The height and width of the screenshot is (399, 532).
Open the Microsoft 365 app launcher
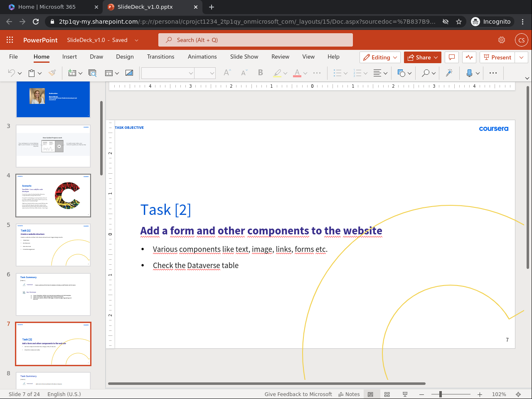(x=10, y=40)
